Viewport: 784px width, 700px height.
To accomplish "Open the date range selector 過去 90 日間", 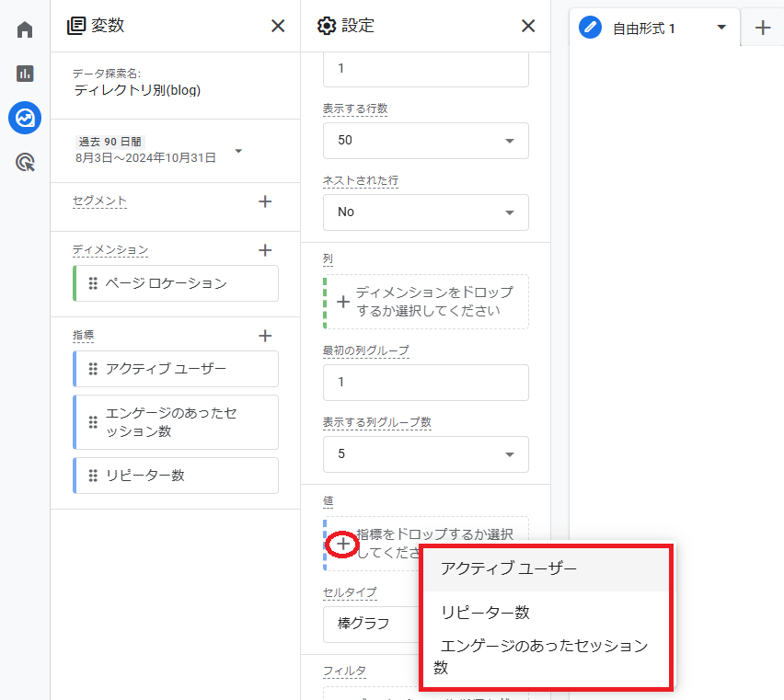I will (x=158, y=150).
